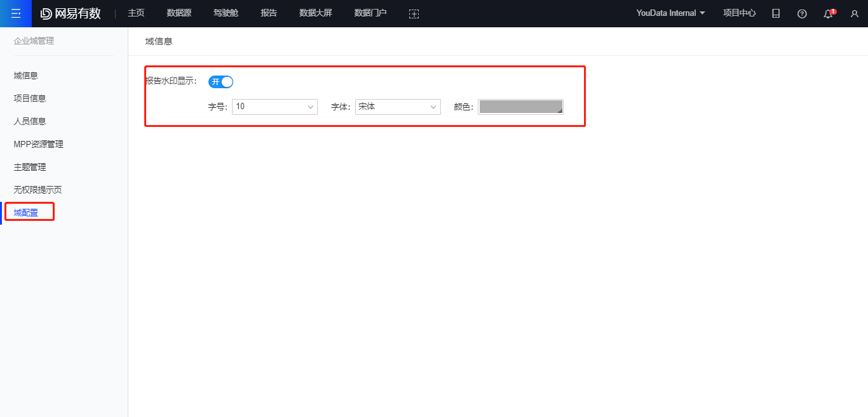Select 无权限提示页 in sidebar
The width and height of the screenshot is (868, 417).
tap(37, 190)
